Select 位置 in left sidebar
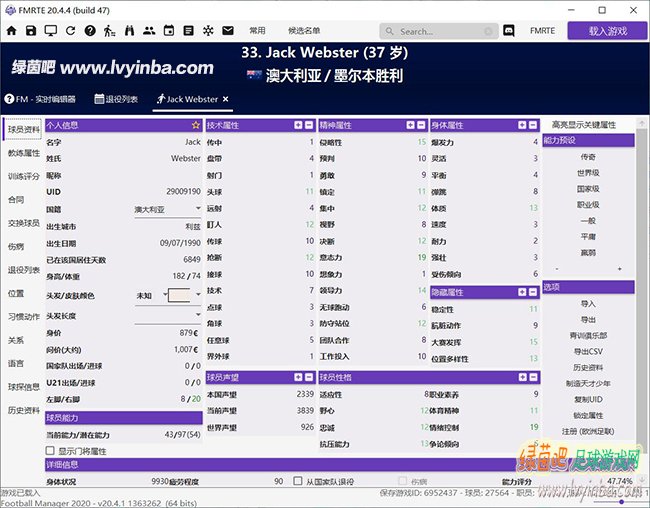The width and height of the screenshot is (650, 508). coord(16,293)
